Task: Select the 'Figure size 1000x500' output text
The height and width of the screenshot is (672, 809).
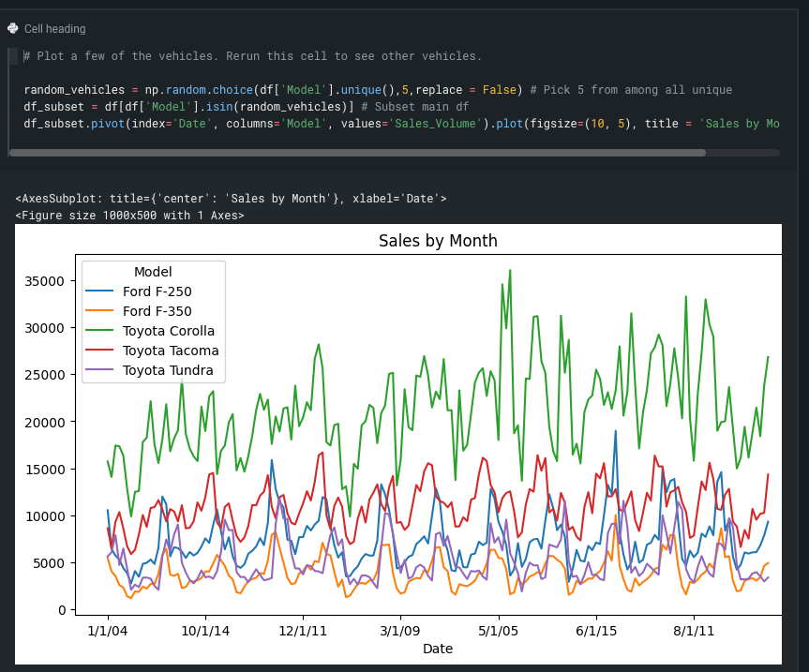Action: click(129, 216)
